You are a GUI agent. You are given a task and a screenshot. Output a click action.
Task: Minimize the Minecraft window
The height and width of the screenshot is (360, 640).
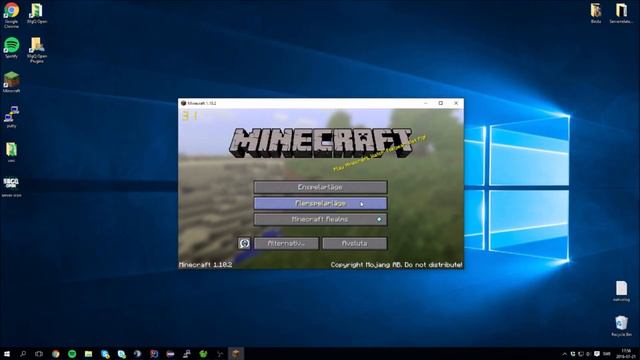coord(425,103)
